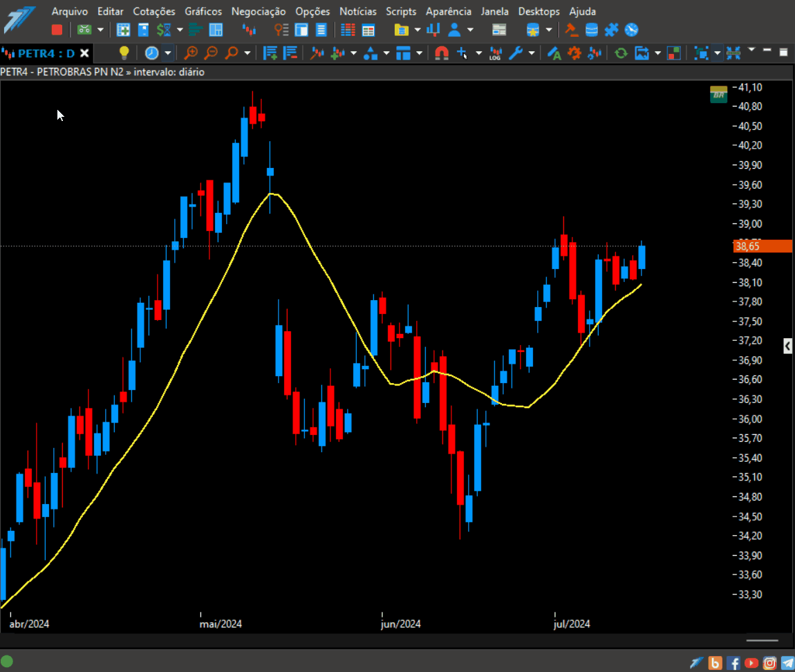
Task: Click the pencil and letter A text tool
Action: (554, 53)
